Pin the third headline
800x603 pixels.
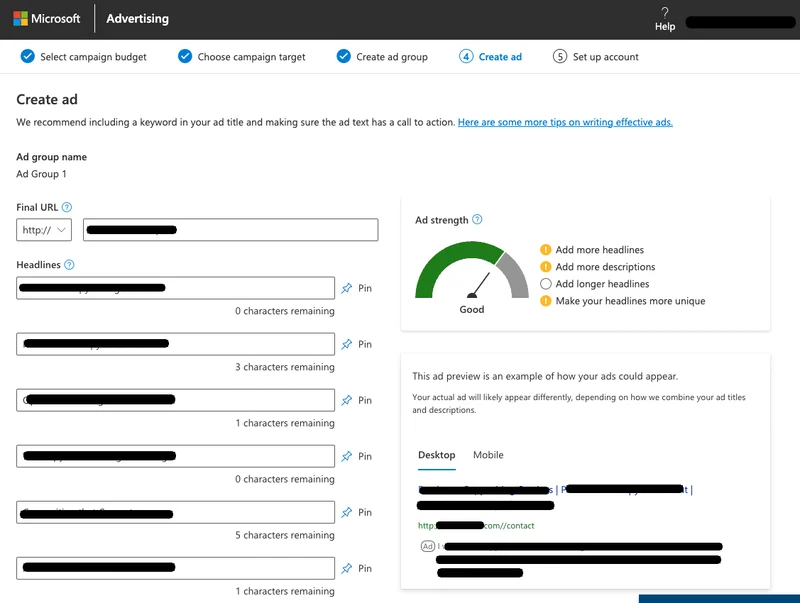pos(356,400)
